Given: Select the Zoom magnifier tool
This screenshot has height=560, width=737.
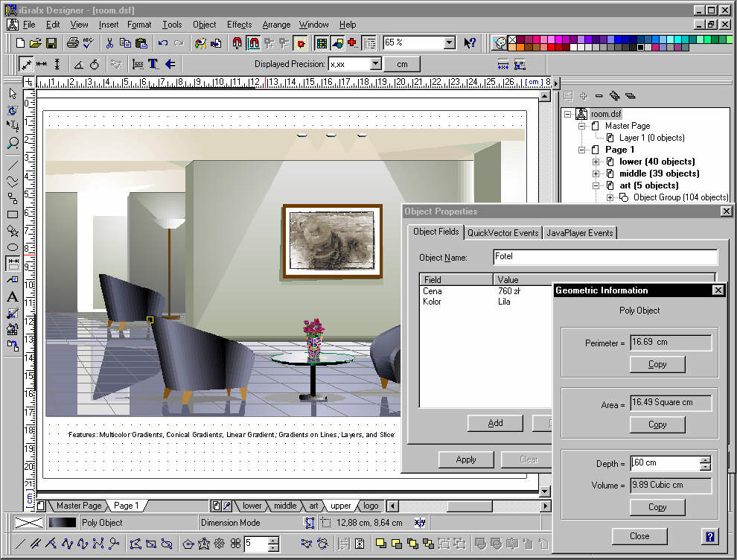Looking at the screenshot, I should [x=13, y=143].
